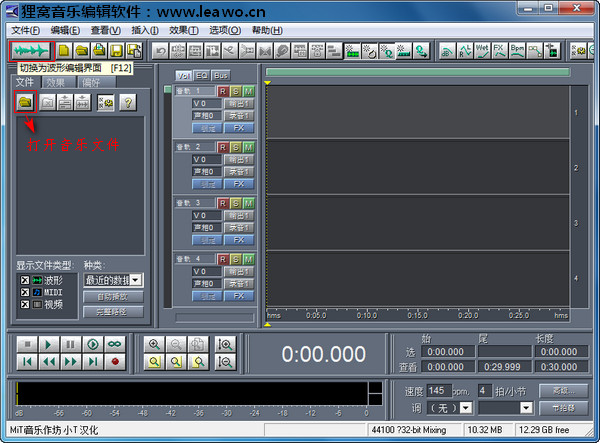Image resolution: width=600 pixels, height=443 pixels.
Task: Start recording with red record button
Action: [x=114, y=362]
